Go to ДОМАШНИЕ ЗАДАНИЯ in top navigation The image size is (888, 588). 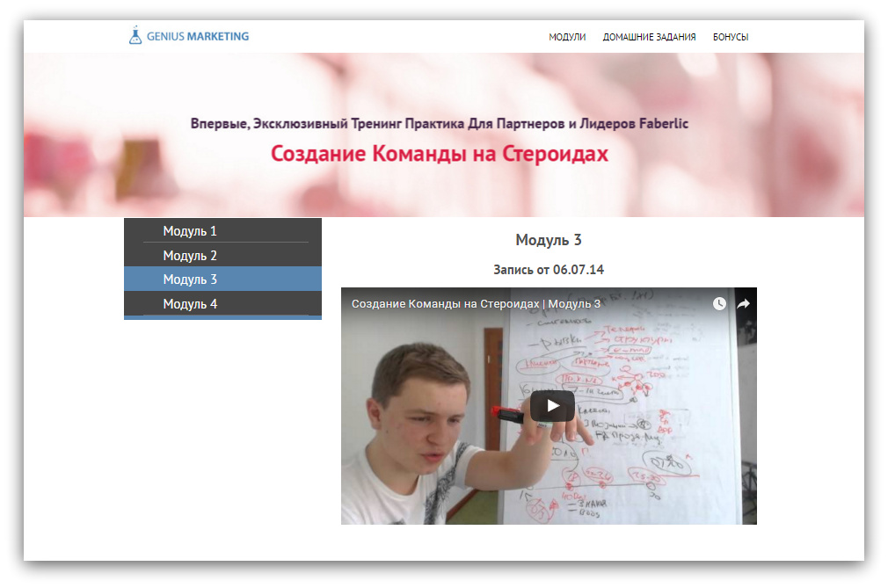[x=649, y=37]
